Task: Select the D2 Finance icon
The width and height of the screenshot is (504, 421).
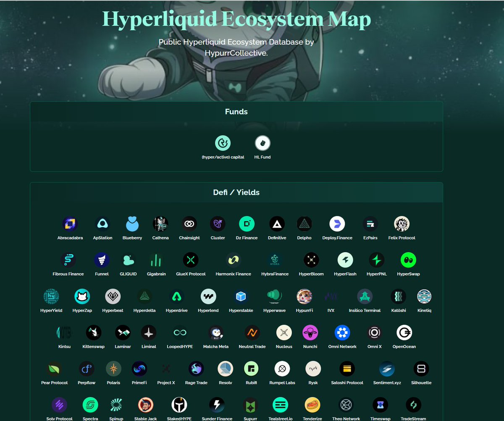Action: (x=247, y=224)
